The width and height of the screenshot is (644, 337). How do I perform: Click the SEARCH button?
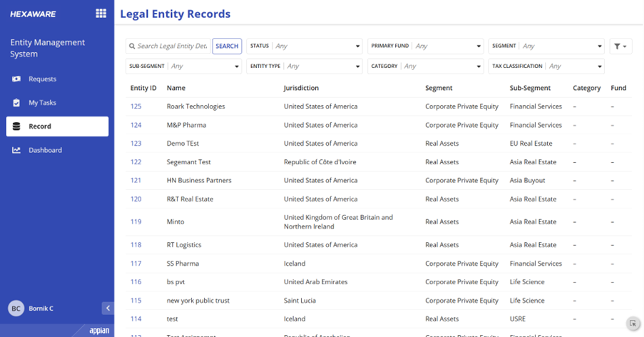tap(227, 46)
